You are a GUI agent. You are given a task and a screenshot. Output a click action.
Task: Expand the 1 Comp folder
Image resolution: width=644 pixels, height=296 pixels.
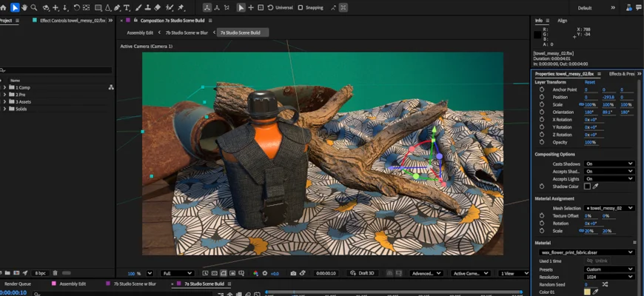(x=4, y=87)
